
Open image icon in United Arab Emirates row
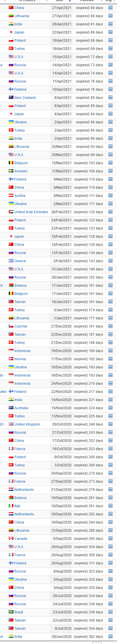coord(110,212)
